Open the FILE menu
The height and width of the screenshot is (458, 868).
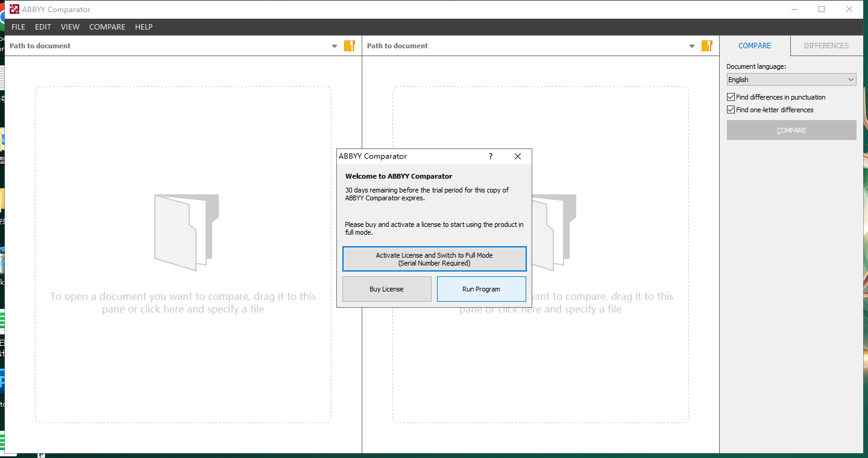pos(18,27)
